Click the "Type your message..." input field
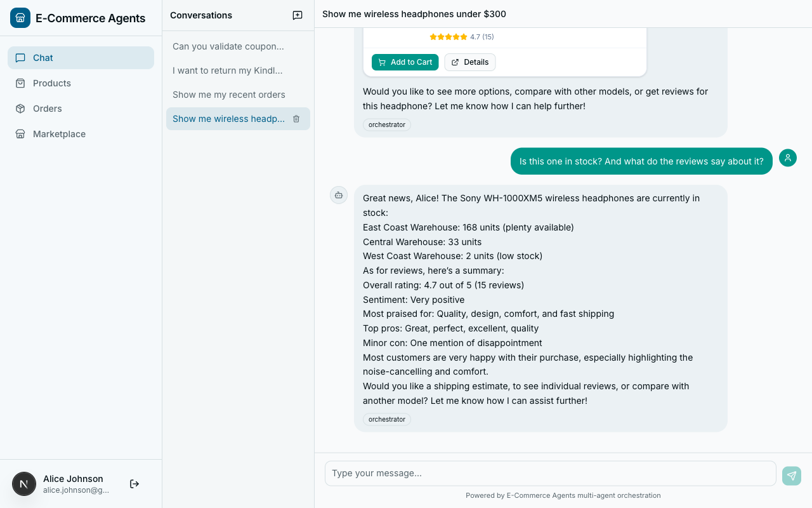Image resolution: width=812 pixels, height=508 pixels. click(549, 473)
